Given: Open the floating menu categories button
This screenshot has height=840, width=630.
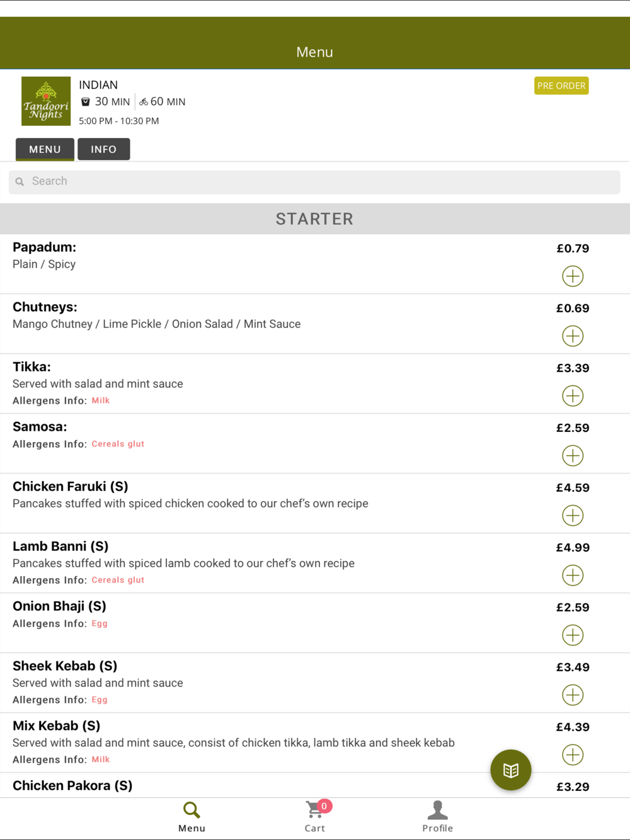Looking at the screenshot, I should [511, 769].
